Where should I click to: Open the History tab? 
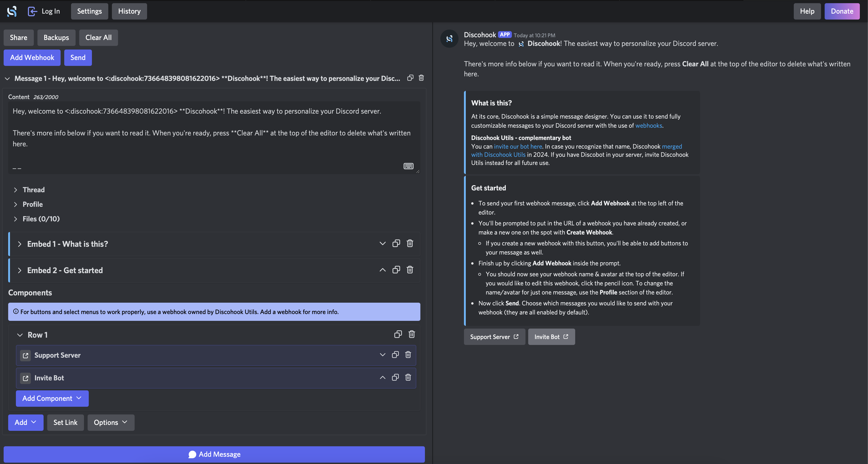pos(129,11)
